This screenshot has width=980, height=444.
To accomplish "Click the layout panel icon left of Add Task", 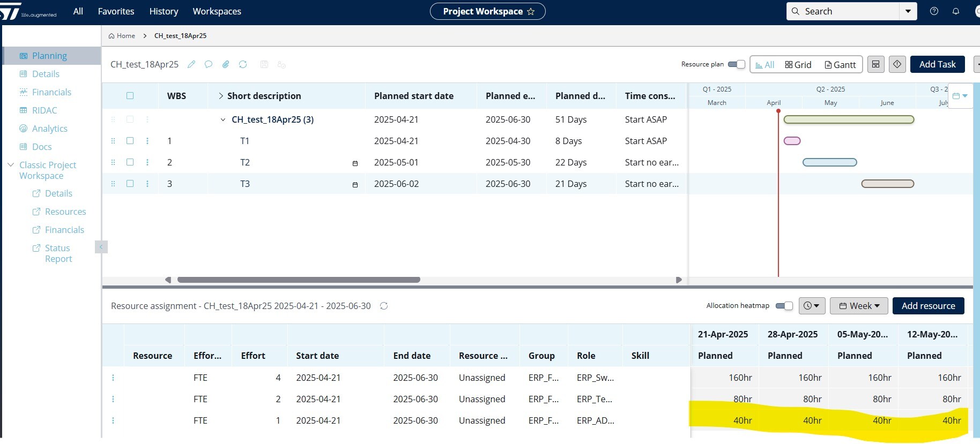I will click(875, 64).
